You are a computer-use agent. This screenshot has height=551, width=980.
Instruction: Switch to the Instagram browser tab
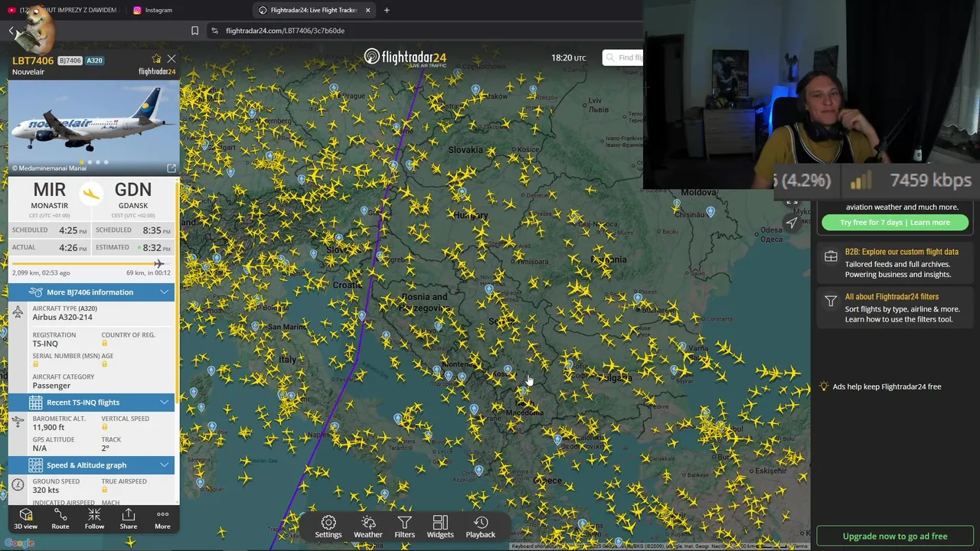pyautogui.click(x=153, y=10)
